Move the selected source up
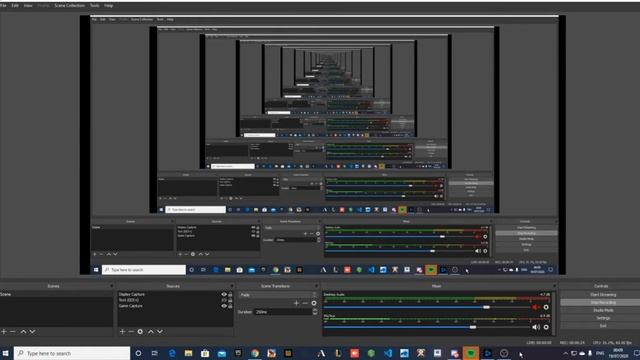Screen dimensions: 640x360 click(x=151, y=332)
